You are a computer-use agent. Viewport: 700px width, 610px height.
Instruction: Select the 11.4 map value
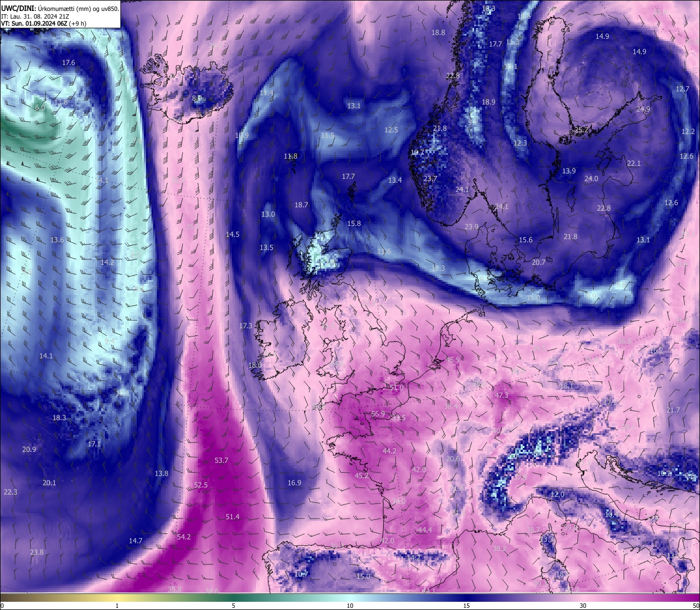coord(266,93)
